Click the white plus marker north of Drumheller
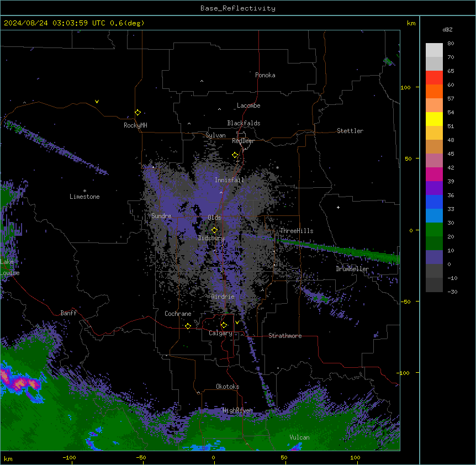Screen dimensions: 476x465 [x=338, y=207]
